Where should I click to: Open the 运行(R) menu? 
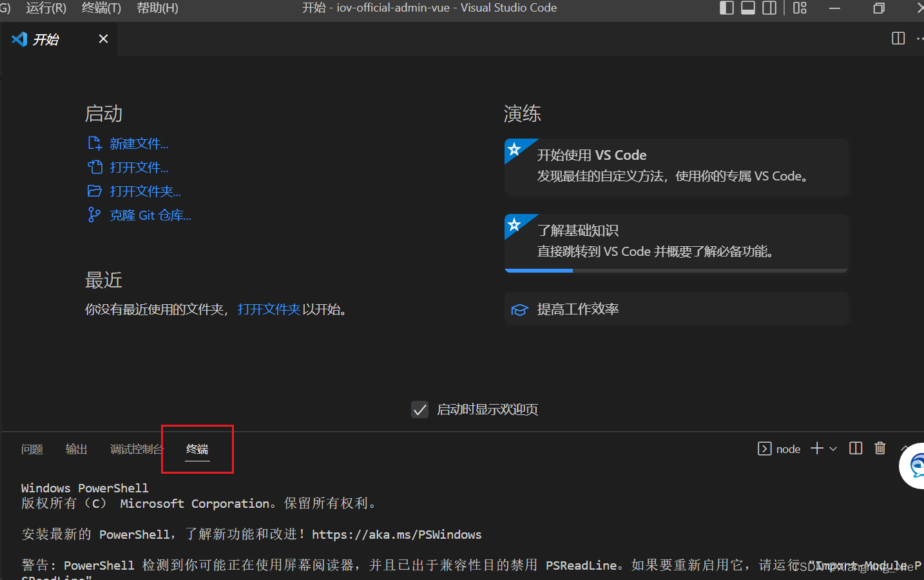[46, 8]
